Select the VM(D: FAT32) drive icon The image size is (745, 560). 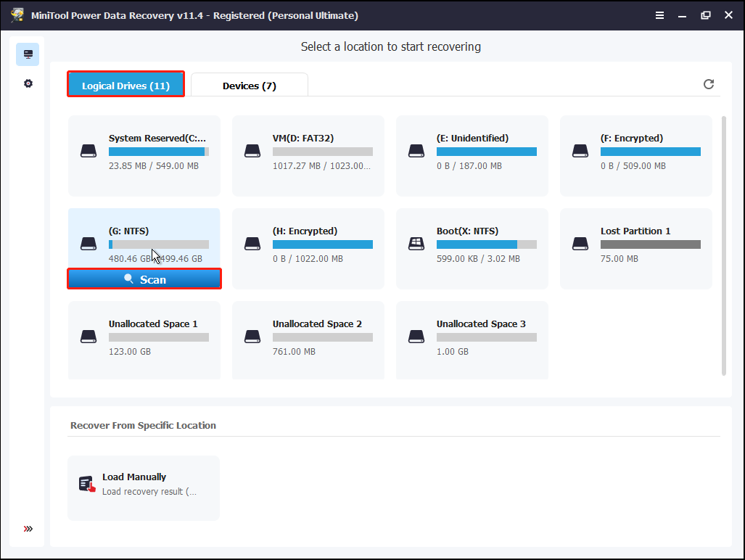(x=252, y=151)
